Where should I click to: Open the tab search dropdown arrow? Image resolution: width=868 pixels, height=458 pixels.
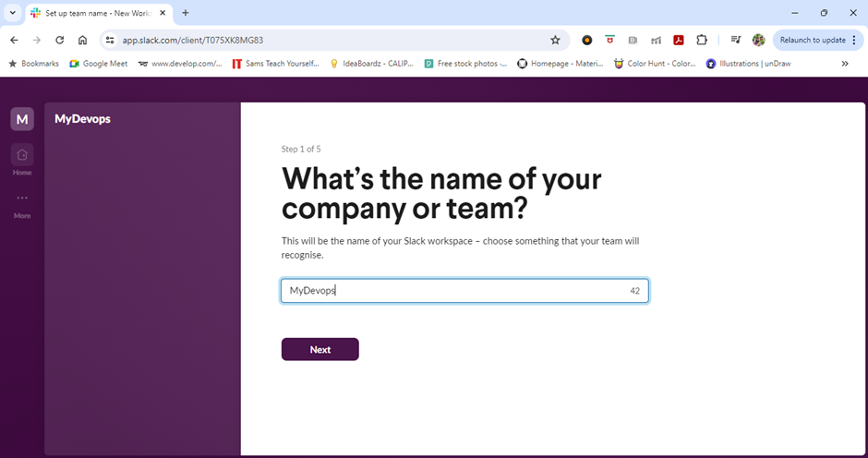[x=12, y=13]
